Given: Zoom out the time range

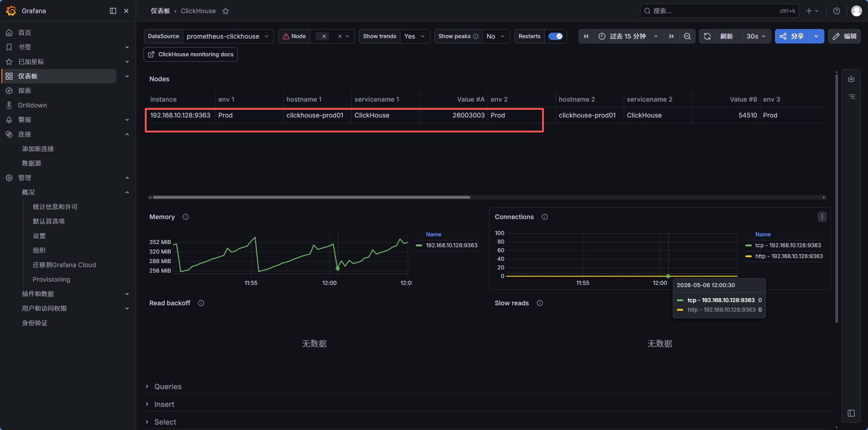Looking at the screenshot, I should (687, 36).
